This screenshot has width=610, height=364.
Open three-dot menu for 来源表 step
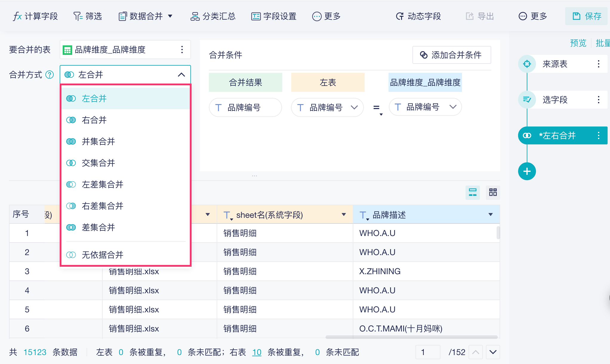[x=598, y=64]
